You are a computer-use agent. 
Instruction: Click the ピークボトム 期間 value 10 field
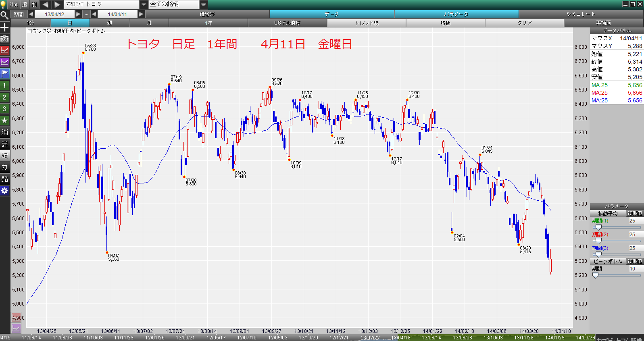pos(636,269)
